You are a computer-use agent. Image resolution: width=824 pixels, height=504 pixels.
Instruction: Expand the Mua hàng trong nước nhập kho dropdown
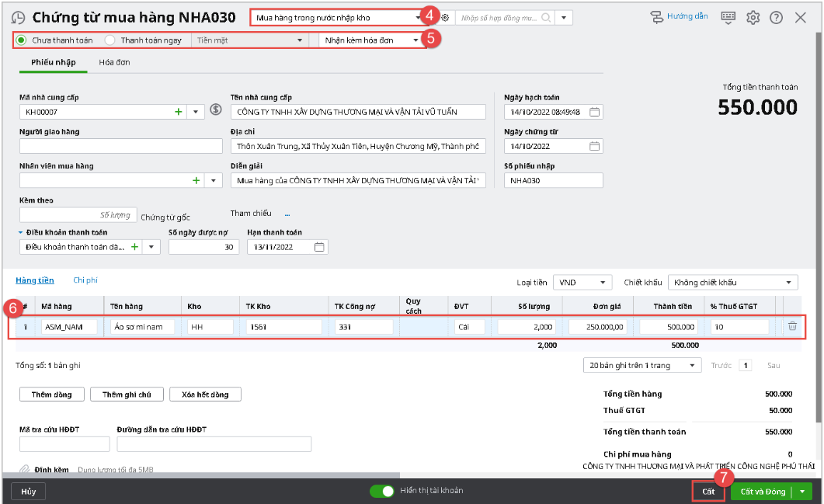[x=418, y=17]
